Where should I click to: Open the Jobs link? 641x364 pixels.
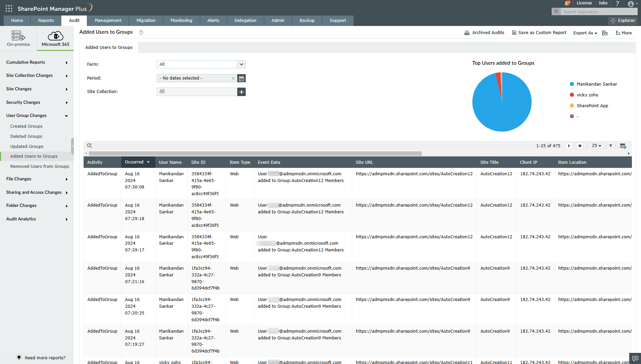click(603, 3)
